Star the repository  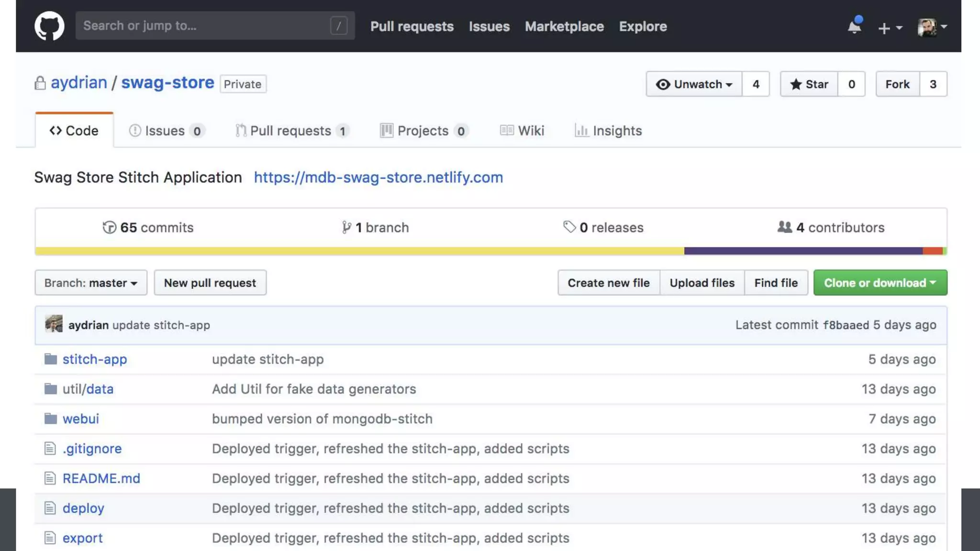809,84
